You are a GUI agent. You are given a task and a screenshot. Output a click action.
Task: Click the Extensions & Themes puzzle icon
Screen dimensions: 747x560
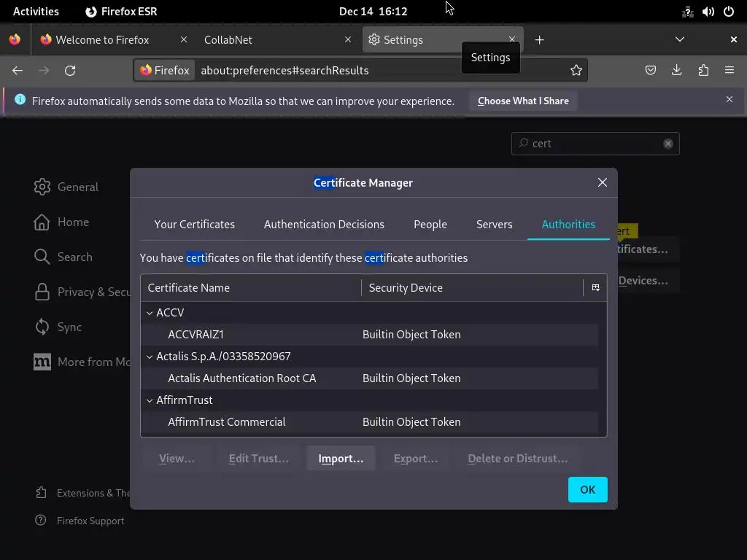click(x=41, y=492)
